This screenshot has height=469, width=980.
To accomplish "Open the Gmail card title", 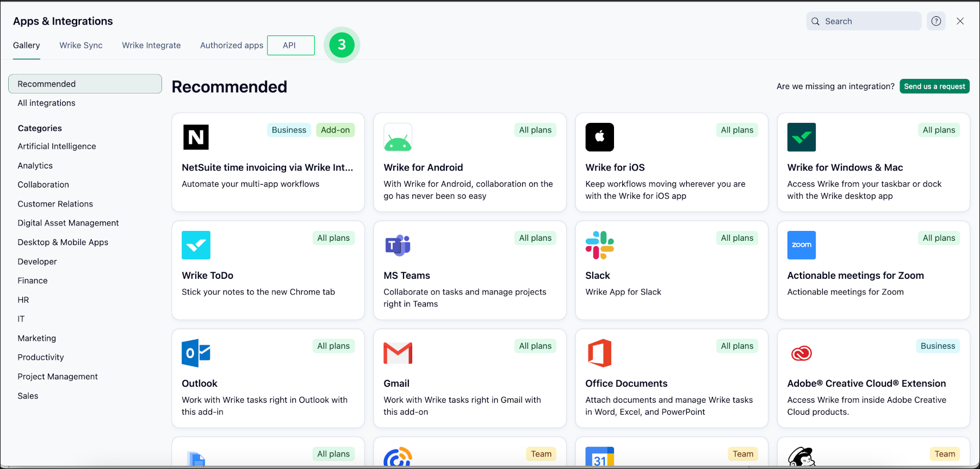I will pos(396,384).
